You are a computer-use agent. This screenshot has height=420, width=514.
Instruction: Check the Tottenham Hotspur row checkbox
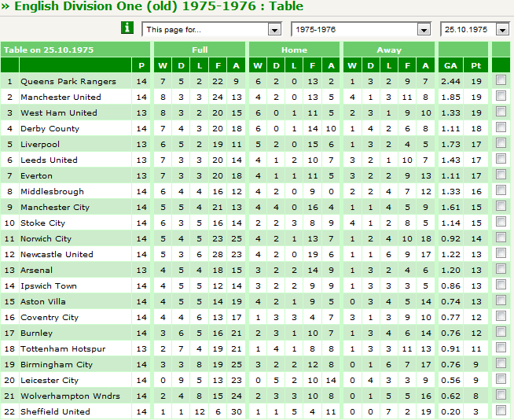(501, 348)
